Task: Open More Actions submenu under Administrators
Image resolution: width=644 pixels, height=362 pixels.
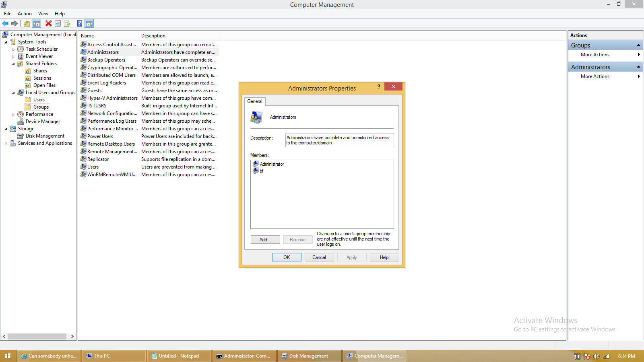Action: (605, 76)
